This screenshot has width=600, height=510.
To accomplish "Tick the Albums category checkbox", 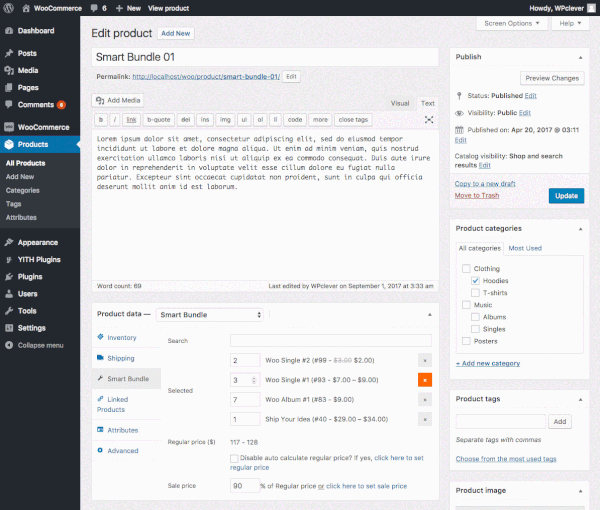I will pyautogui.click(x=475, y=317).
